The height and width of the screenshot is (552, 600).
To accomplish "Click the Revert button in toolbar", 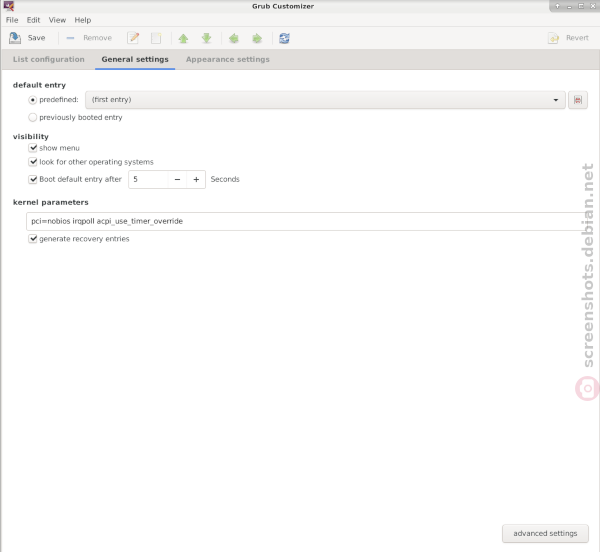I will 569,38.
